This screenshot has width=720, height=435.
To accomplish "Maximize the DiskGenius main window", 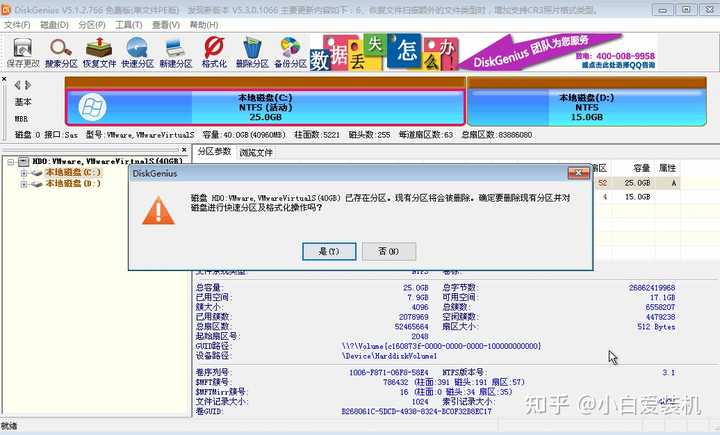I will coord(686,10).
